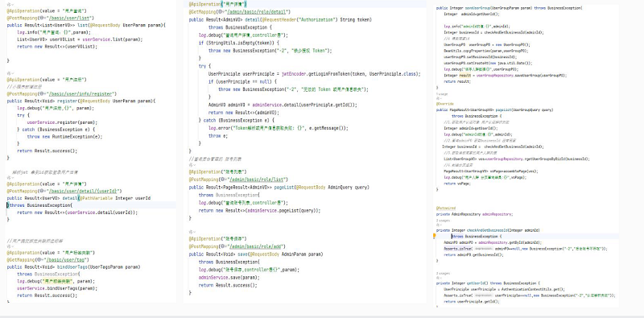Click the usages hint above getUserId method declaration

[x=444, y=273]
